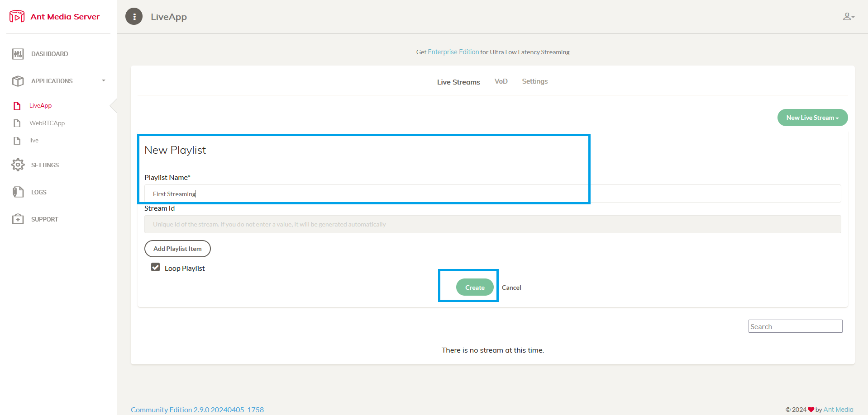Click the Ant Media Server title text

point(65,17)
